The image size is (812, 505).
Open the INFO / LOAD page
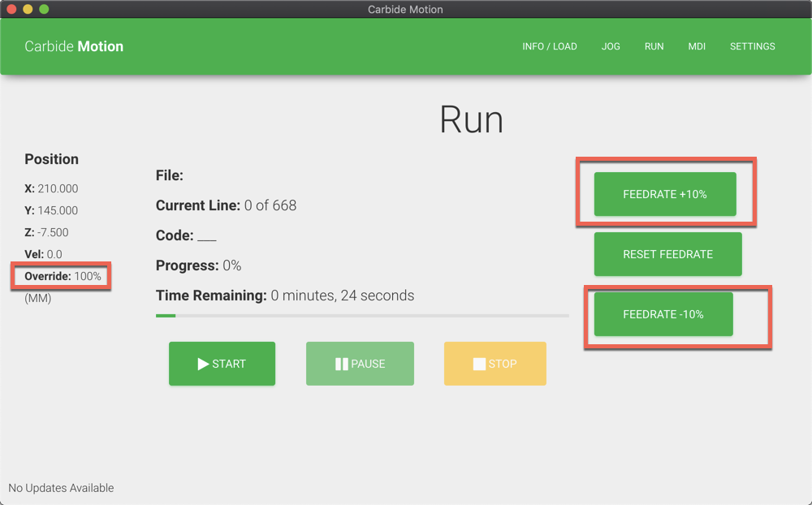pyautogui.click(x=550, y=46)
